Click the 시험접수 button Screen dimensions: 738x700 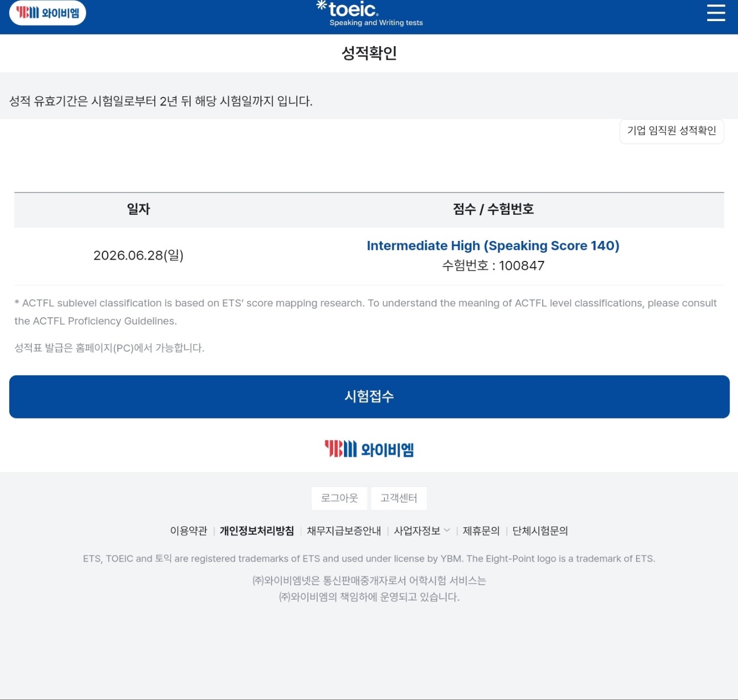pyautogui.click(x=369, y=396)
